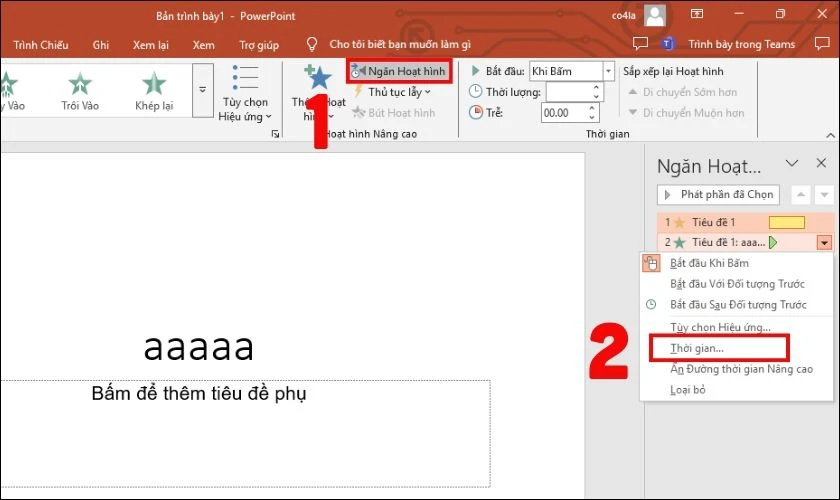Move animation up with arrow
The height and width of the screenshot is (500, 840).
pos(800,195)
